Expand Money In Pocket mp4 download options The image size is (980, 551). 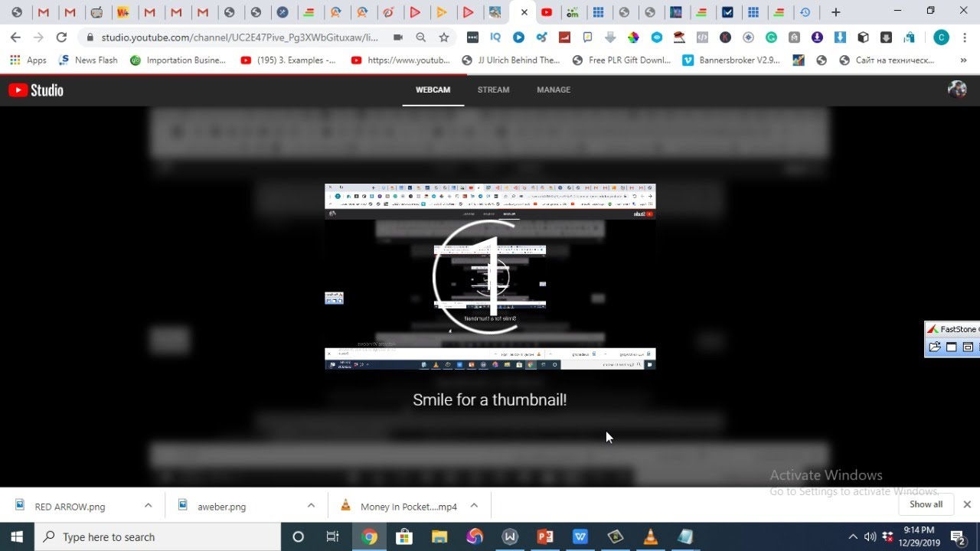(x=474, y=506)
